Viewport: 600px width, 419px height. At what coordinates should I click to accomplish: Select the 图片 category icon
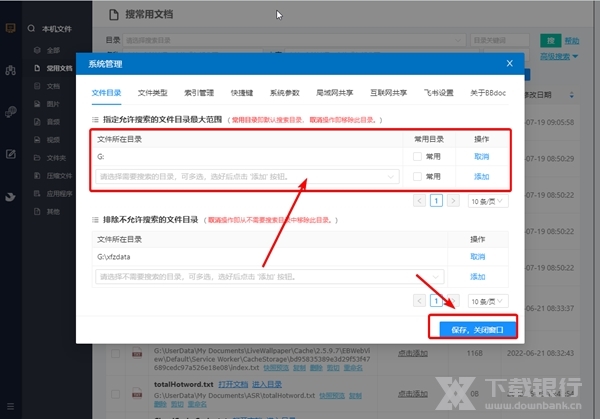point(37,104)
